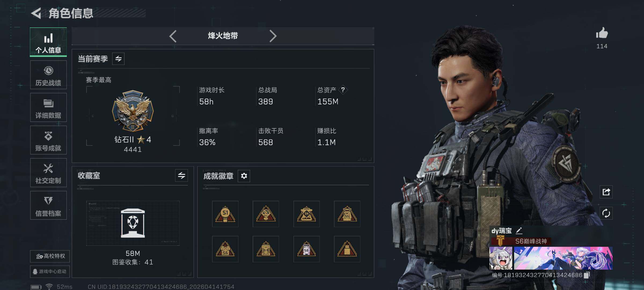Click the player avatar picture
Image resolution: width=644 pixels, height=290 pixels.
pos(501,258)
